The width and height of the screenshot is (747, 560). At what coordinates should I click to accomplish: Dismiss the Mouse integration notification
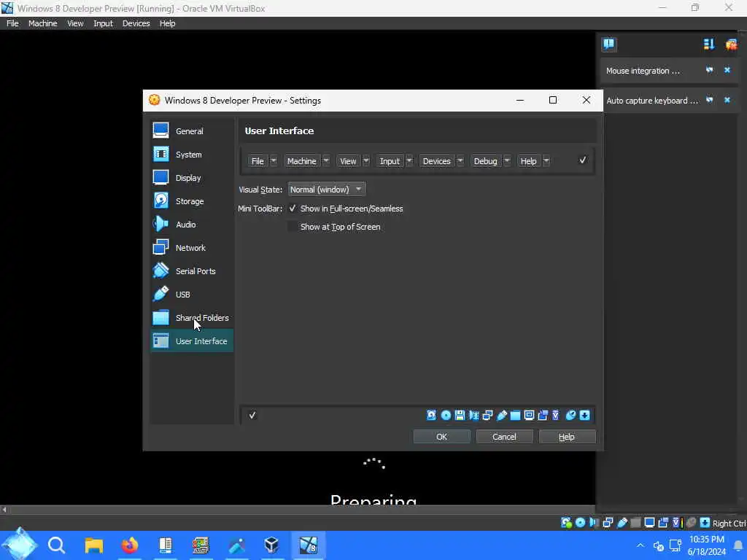click(727, 70)
